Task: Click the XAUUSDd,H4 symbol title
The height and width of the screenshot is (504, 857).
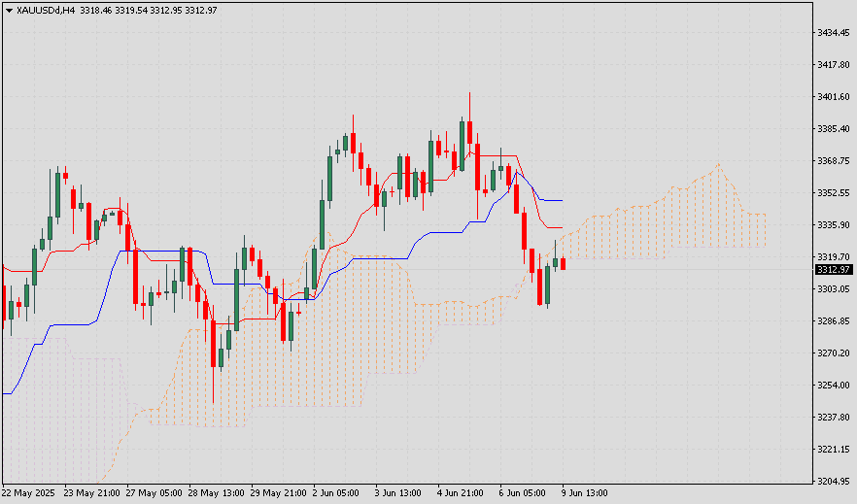Action: point(46,11)
